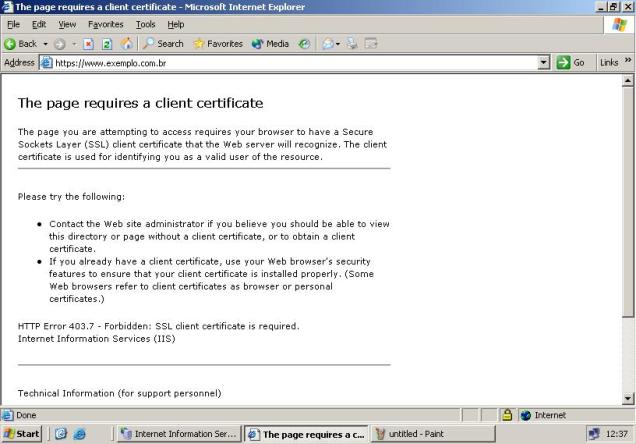Open the Back button history dropdown arrow

46,44
